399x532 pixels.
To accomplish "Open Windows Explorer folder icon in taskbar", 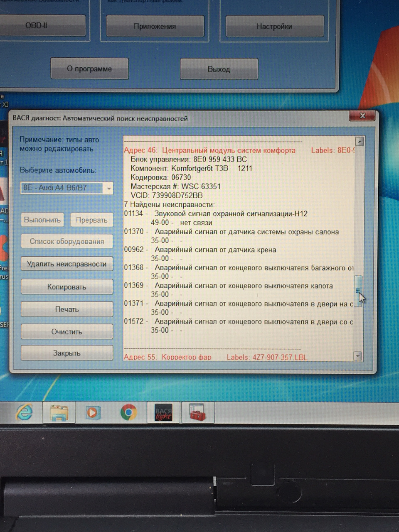I will [x=59, y=412].
